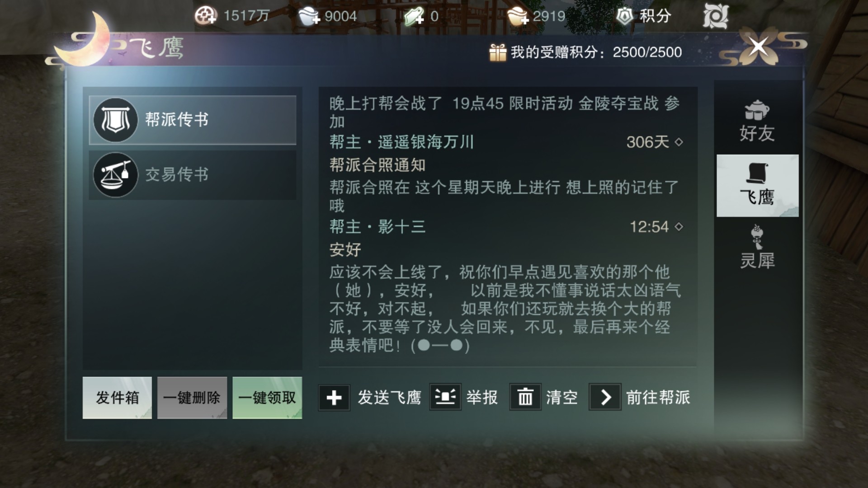Image resolution: width=868 pixels, height=488 pixels.
Task: Click the plus icon to send a 飞鹰
Action: [x=334, y=398]
